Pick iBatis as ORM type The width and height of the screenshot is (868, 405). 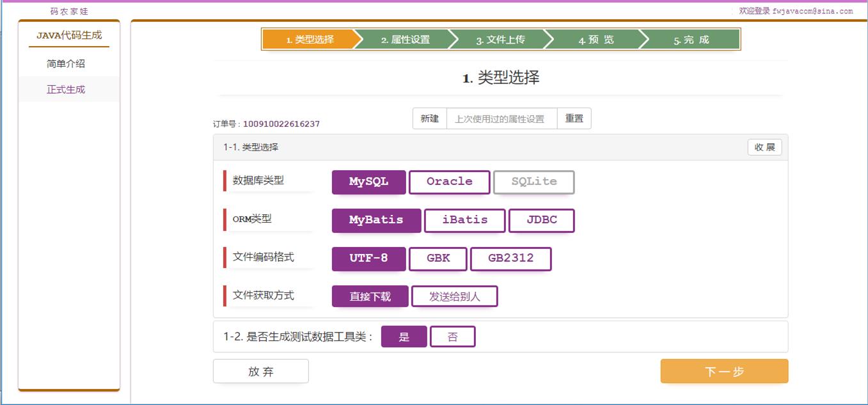464,220
